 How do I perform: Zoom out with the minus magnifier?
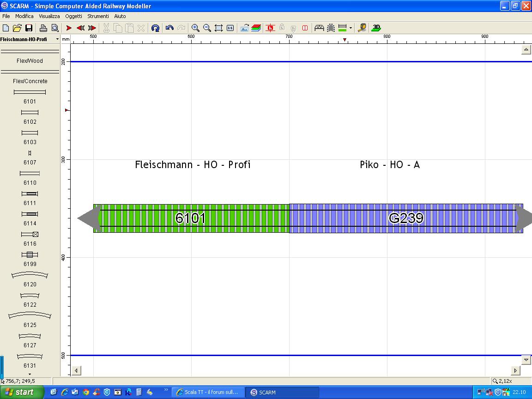(x=207, y=28)
